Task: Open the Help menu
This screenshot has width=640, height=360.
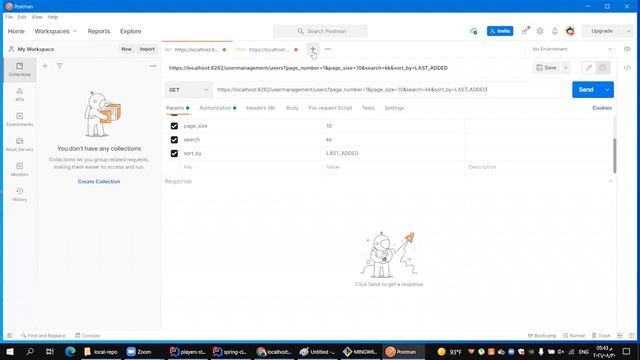Action: click(53, 17)
